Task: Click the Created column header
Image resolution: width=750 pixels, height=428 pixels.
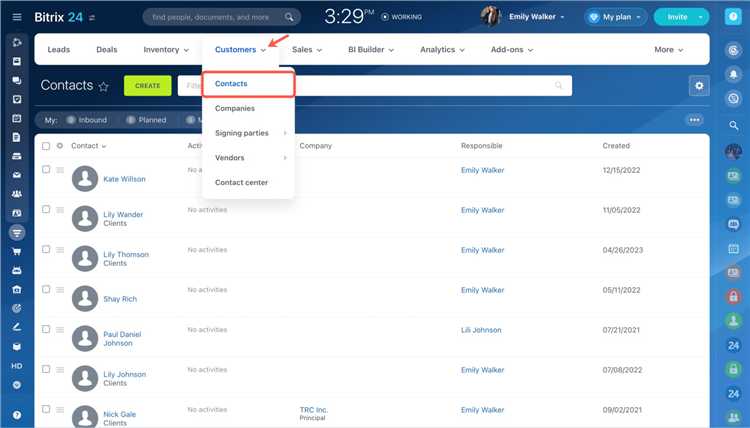Action: click(x=616, y=146)
